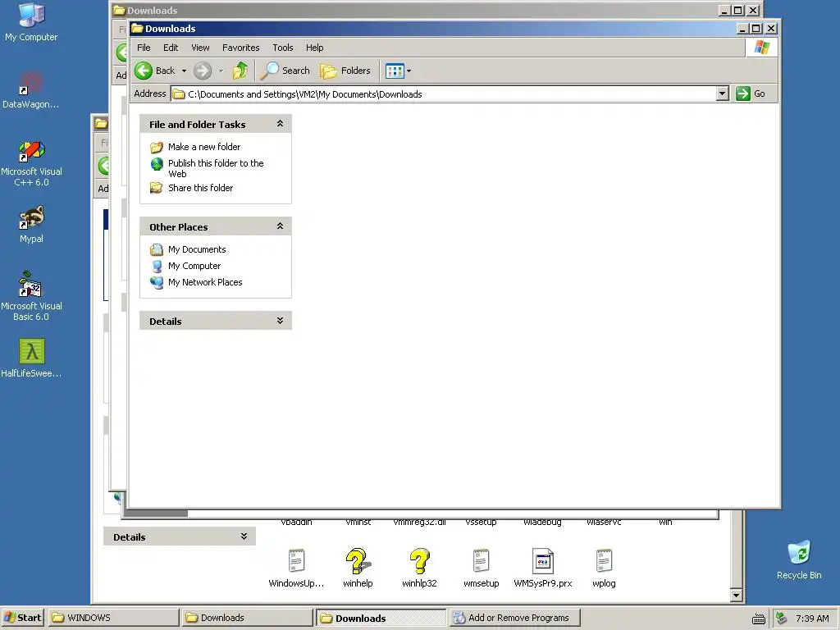Select the Recycle Bin icon

click(799, 560)
